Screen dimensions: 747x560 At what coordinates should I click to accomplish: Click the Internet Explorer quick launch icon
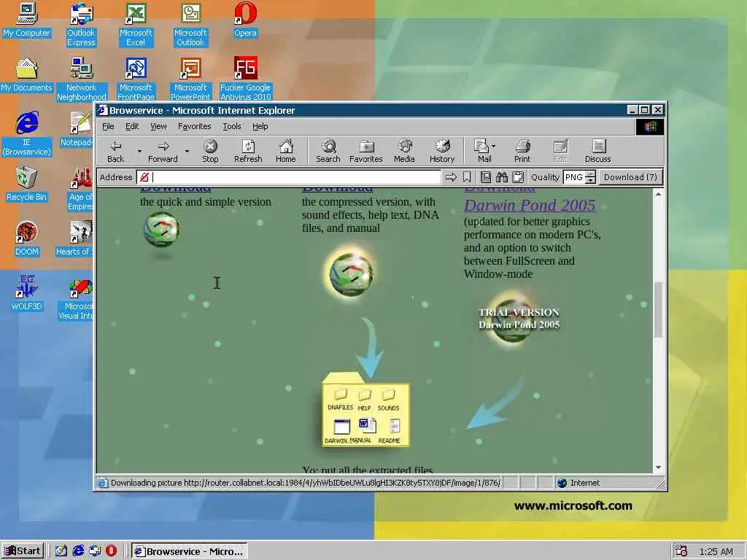click(x=78, y=551)
